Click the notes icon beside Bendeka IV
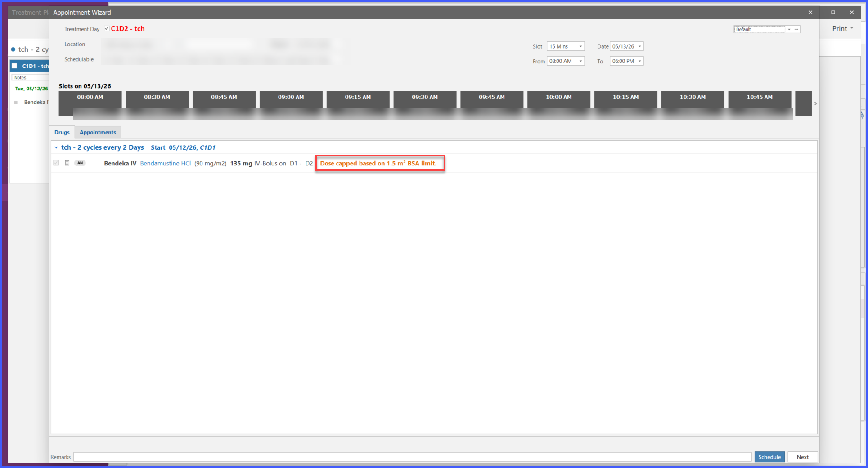 point(67,163)
